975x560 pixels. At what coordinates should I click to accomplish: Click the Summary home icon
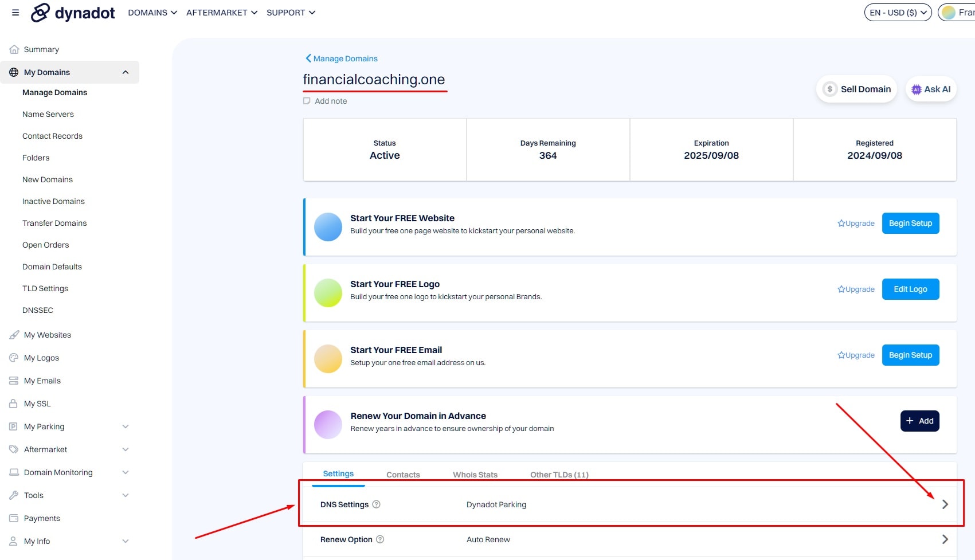click(14, 49)
